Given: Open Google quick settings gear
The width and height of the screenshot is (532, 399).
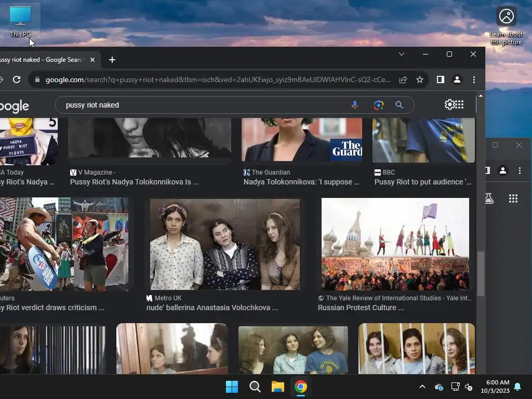Looking at the screenshot, I should click(x=449, y=104).
